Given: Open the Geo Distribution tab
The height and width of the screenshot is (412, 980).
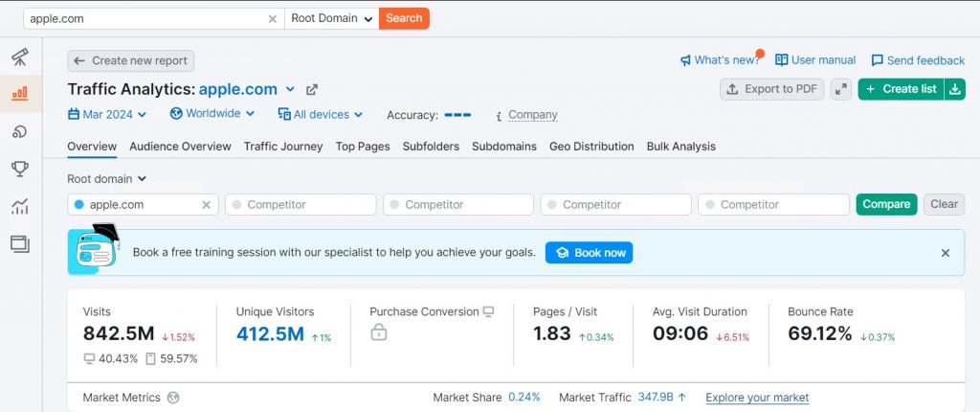Looking at the screenshot, I should pyautogui.click(x=591, y=147).
